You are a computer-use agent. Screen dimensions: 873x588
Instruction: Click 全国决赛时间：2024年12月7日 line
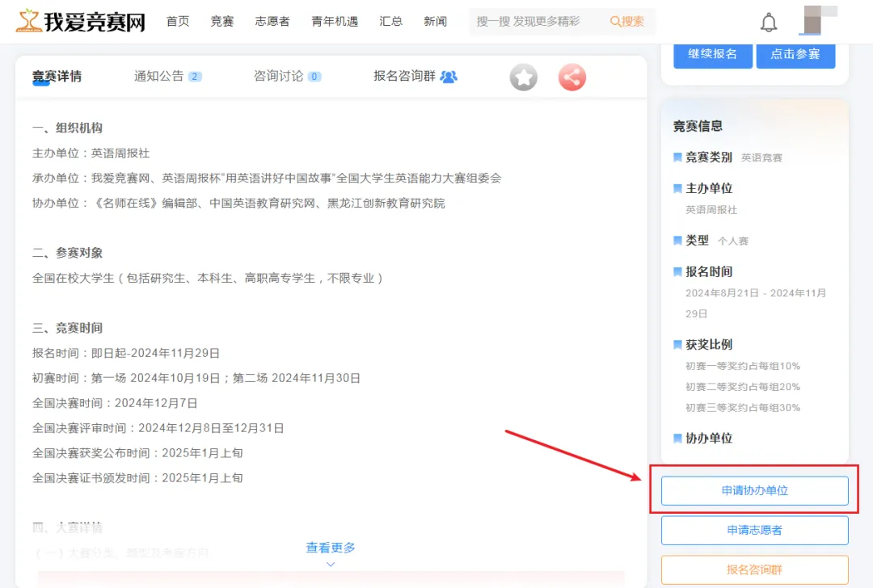pos(115,403)
